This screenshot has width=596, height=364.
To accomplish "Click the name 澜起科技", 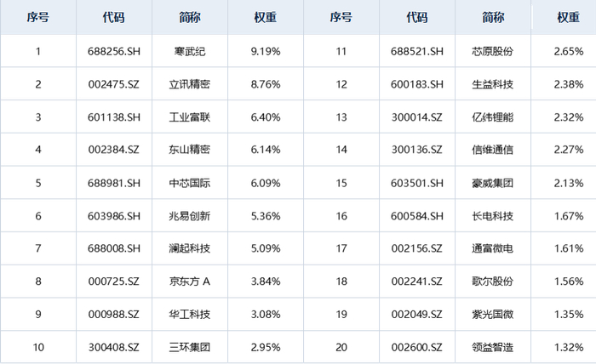I will tap(190, 248).
